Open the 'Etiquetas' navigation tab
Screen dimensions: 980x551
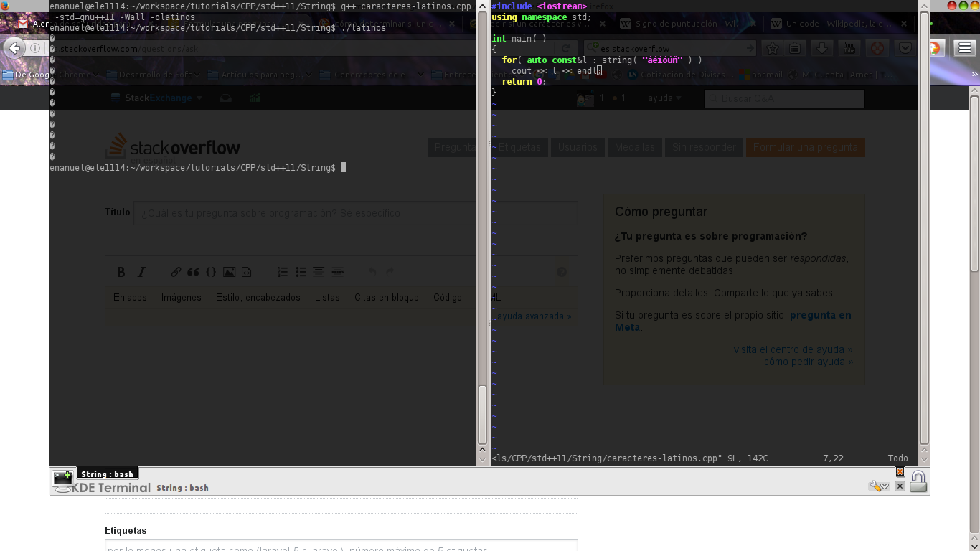(x=519, y=147)
